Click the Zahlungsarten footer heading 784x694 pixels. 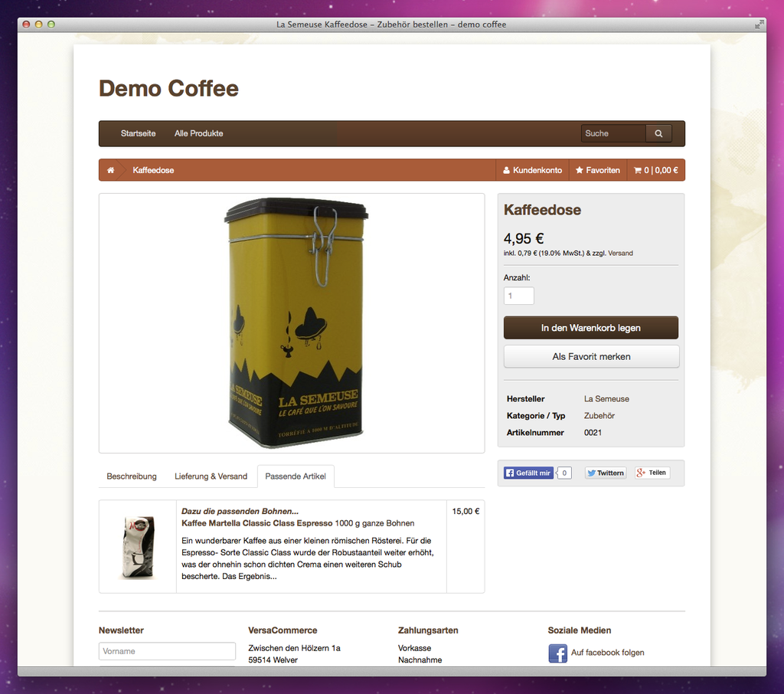[x=428, y=630]
